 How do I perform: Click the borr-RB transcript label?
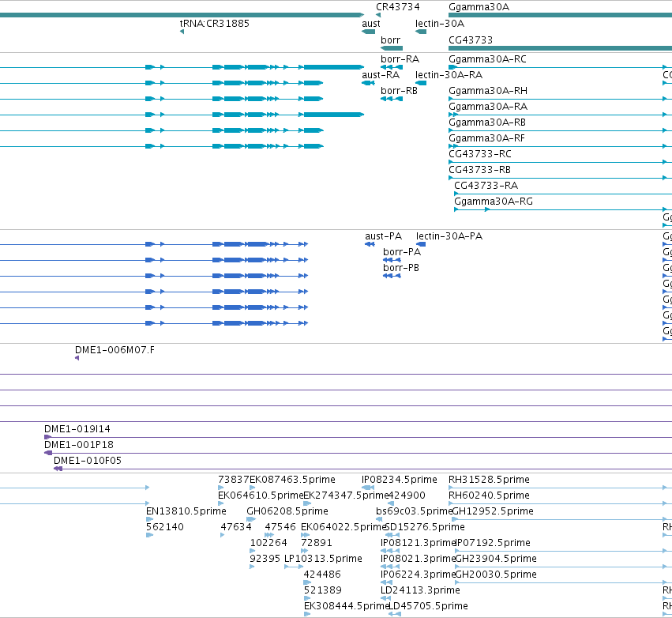(399, 91)
